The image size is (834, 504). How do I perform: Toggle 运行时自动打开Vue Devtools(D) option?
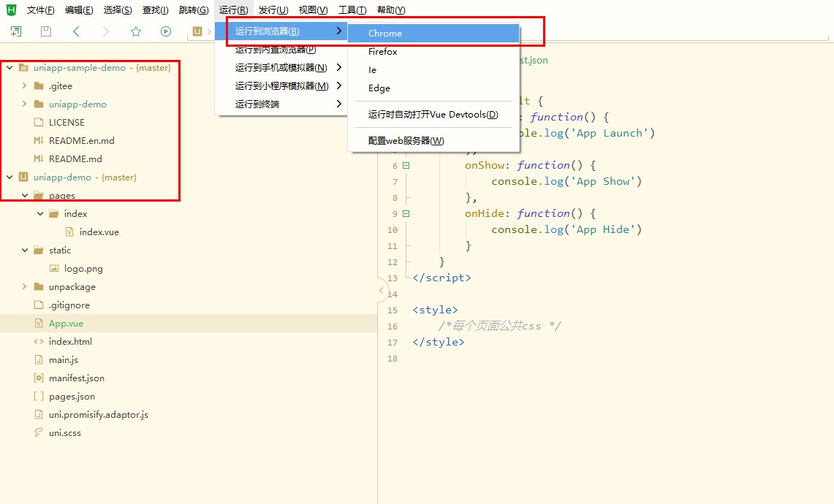pos(433,114)
